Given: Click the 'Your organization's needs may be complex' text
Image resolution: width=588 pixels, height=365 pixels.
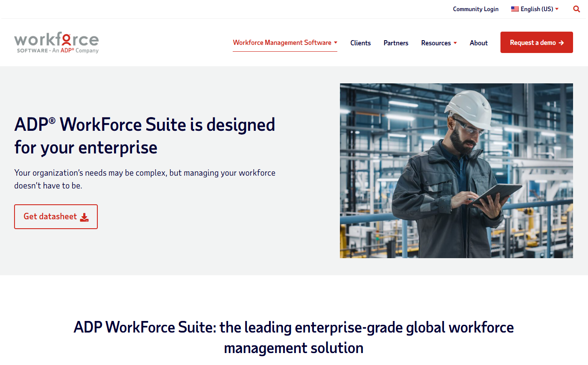Looking at the screenshot, I should 145,180.
